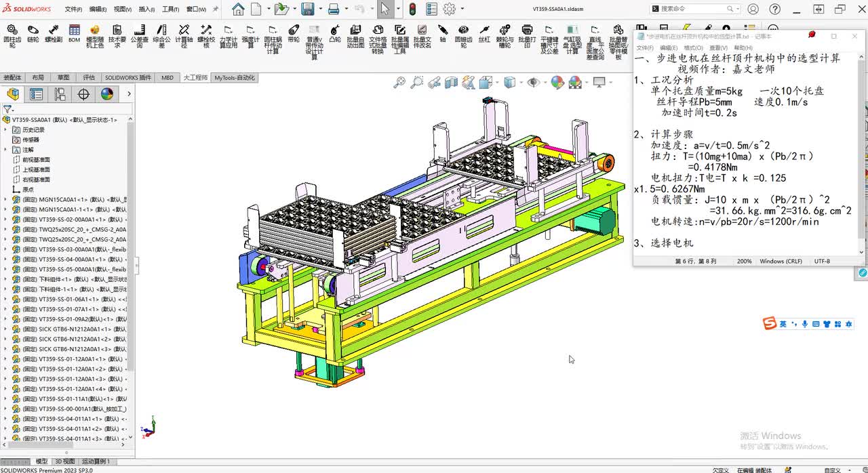Click the user login account icon
The width and height of the screenshot is (868, 473).
point(753,9)
